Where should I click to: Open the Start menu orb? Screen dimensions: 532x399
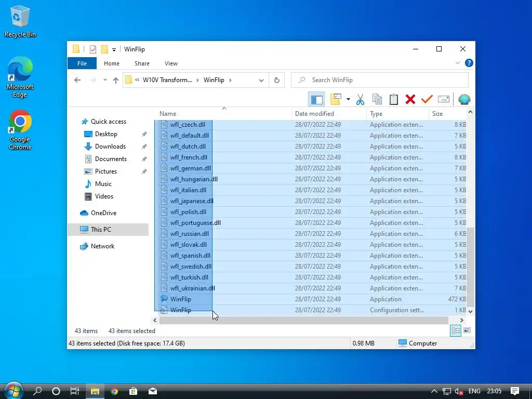tap(14, 391)
